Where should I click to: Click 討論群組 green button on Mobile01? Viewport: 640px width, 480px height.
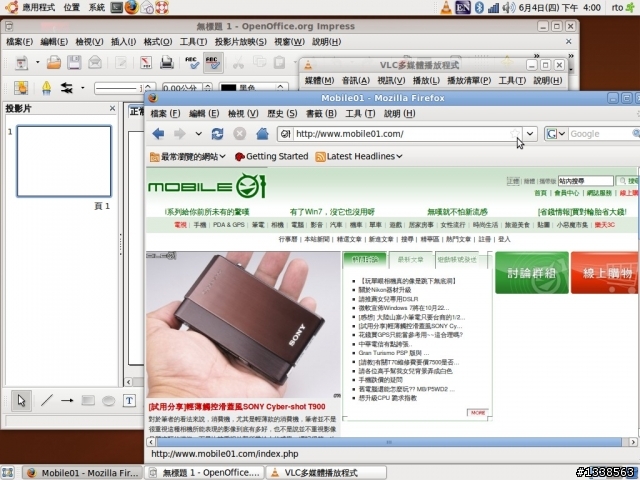[532, 273]
